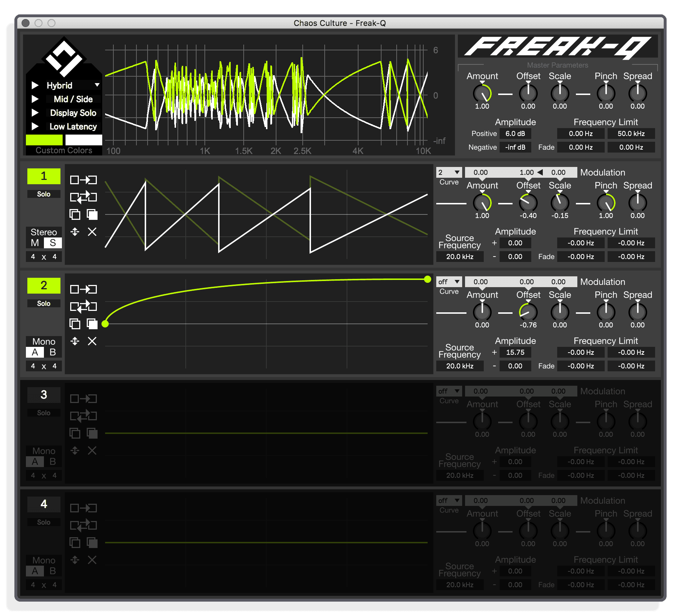Toggle band 1 on/off number button
The height and width of the screenshot is (616, 681).
(44, 176)
